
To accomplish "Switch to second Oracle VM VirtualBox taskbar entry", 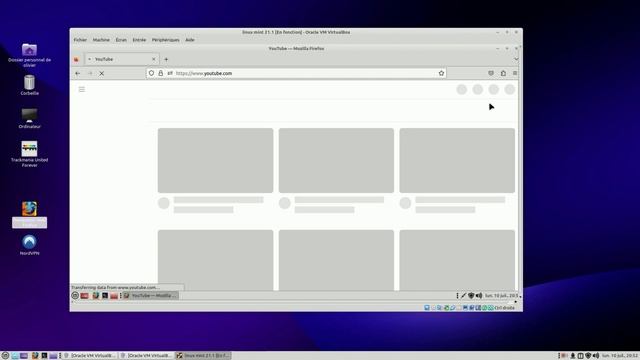I will pos(147,356).
